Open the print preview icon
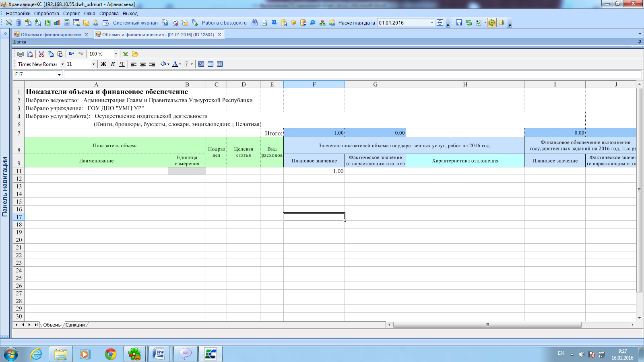644x362 pixels. [x=30, y=54]
